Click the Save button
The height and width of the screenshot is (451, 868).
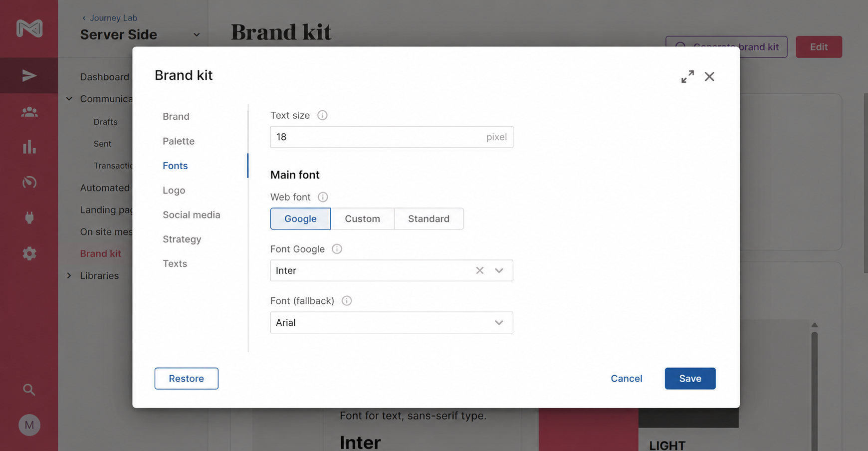pos(690,378)
